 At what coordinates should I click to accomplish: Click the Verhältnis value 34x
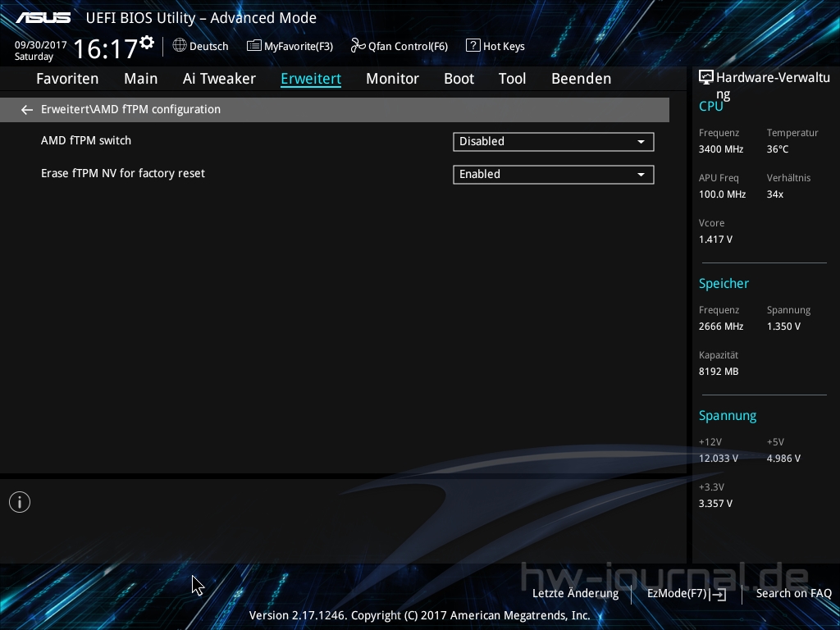(775, 194)
